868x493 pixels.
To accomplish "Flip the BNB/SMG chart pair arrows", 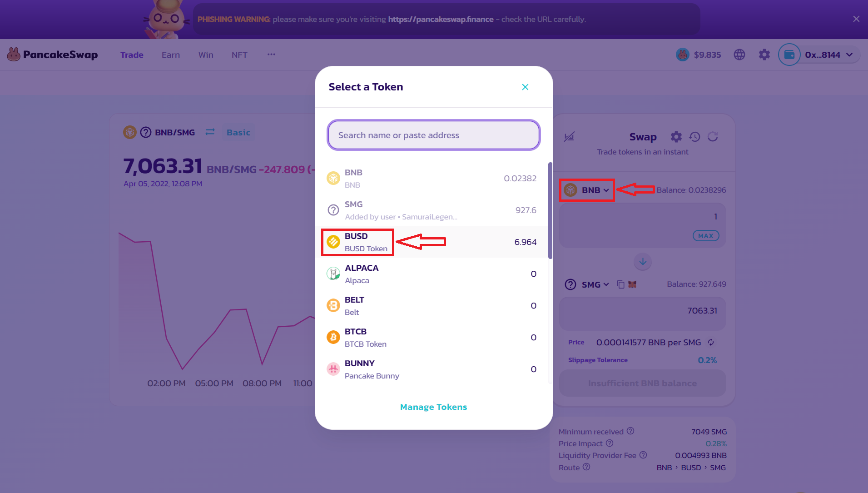I will coord(210,132).
